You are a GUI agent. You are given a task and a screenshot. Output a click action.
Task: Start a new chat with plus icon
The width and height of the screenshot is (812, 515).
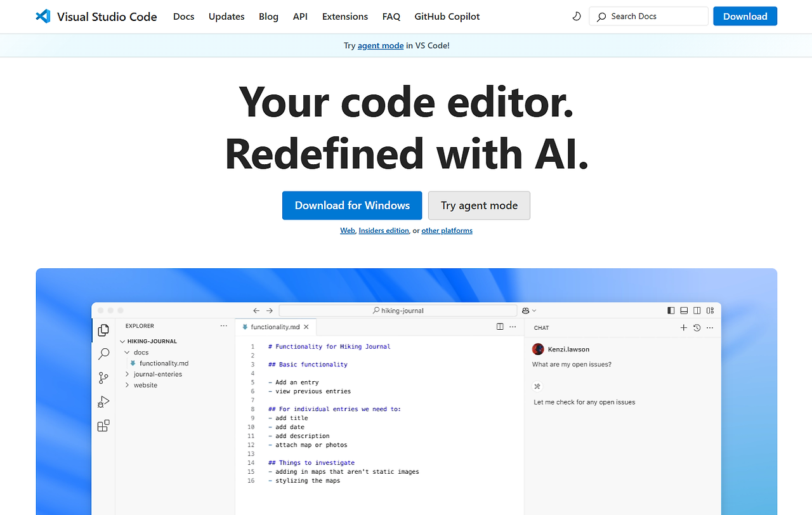click(684, 328)
